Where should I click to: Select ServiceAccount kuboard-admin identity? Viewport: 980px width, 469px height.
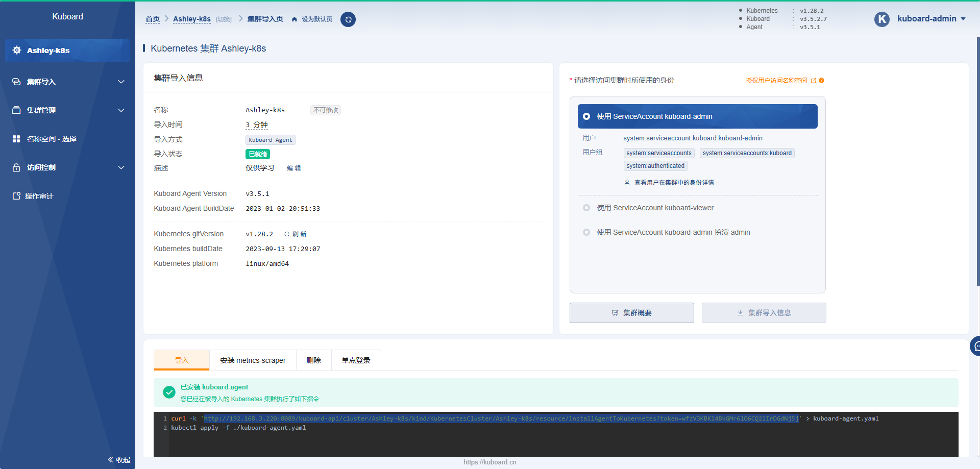[x=697, y=116]
